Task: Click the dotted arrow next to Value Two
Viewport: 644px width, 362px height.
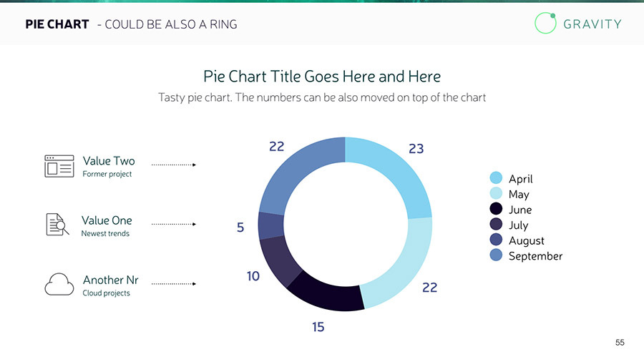Action: pyautogui.click(x=174, y=165)
